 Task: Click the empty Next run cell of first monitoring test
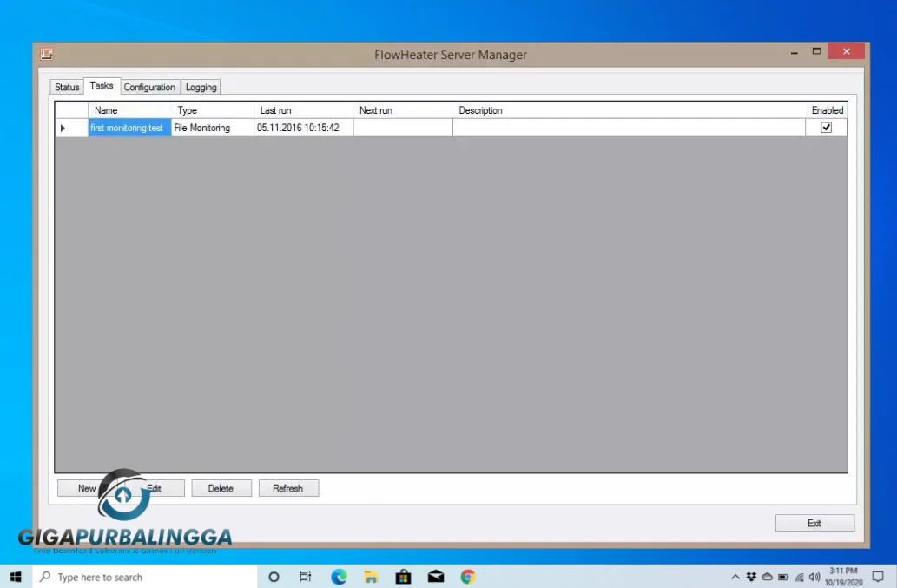coord(403,128)
